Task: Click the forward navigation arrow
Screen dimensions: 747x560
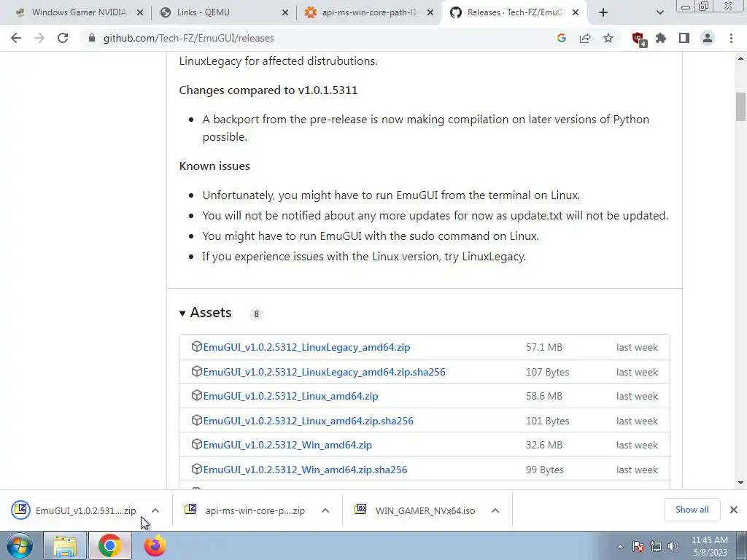Action: pyautogui.click(x=39, y=38)
